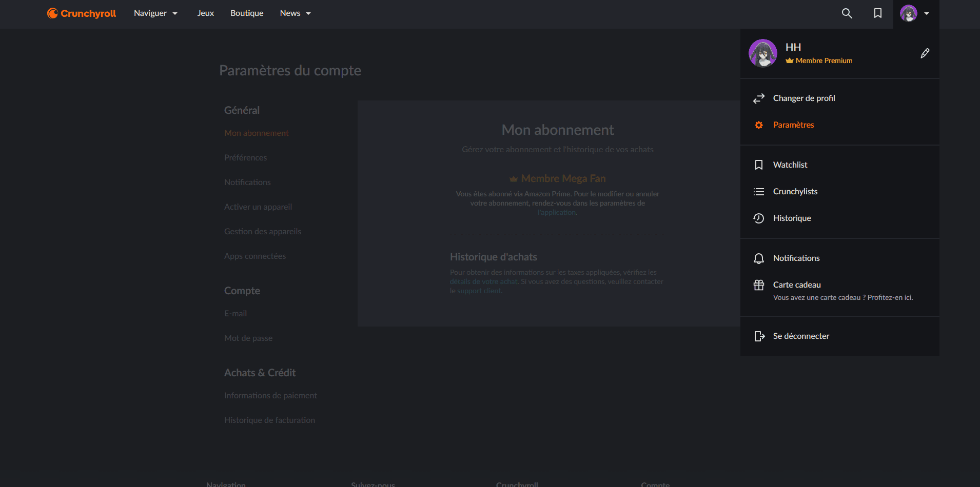Click the Membre Premium crown label
Screen dimensions: 980x487
click(x=819, y=60)
